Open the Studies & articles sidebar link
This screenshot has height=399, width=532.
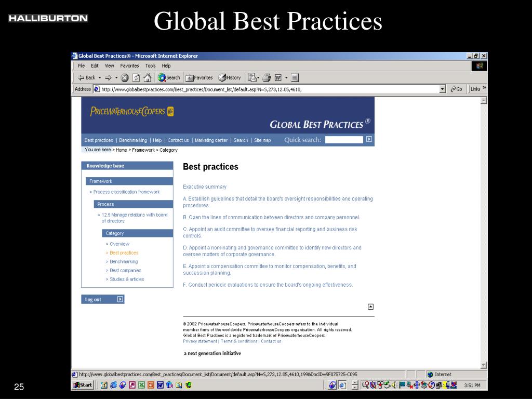click(x=127, y=279)
